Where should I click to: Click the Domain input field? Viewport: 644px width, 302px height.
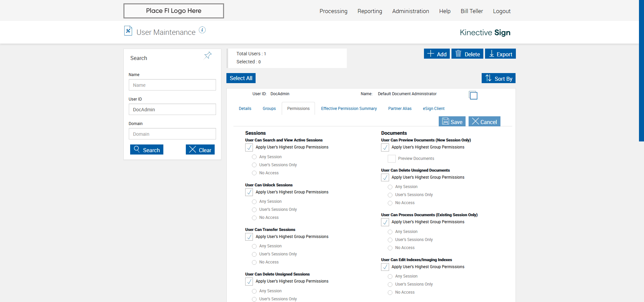172,134
